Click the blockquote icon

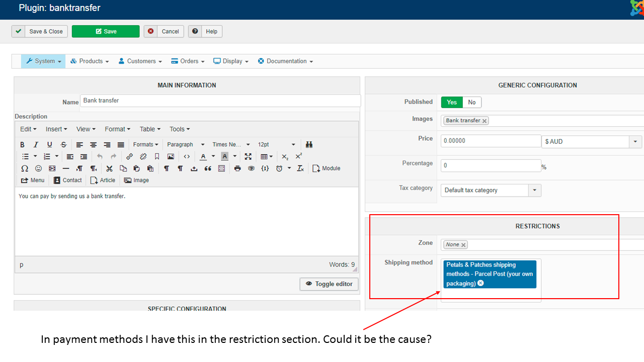click(x=208, y=168)
